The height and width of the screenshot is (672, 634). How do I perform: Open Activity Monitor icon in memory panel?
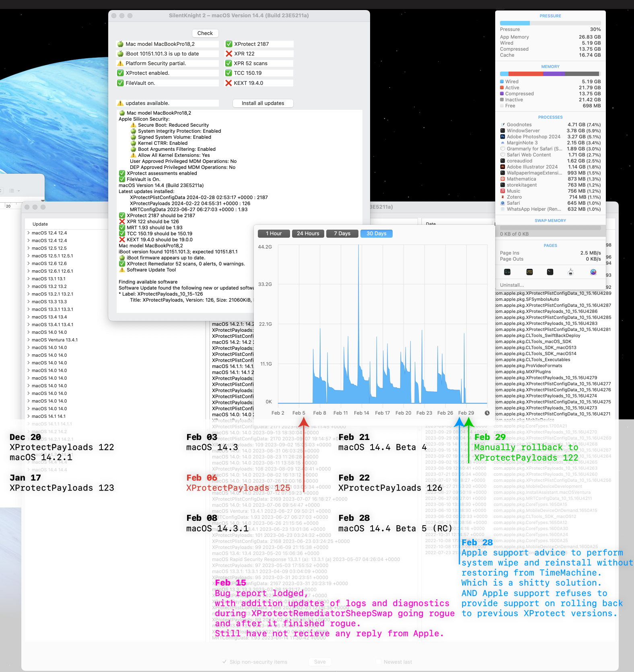point(507,272)
